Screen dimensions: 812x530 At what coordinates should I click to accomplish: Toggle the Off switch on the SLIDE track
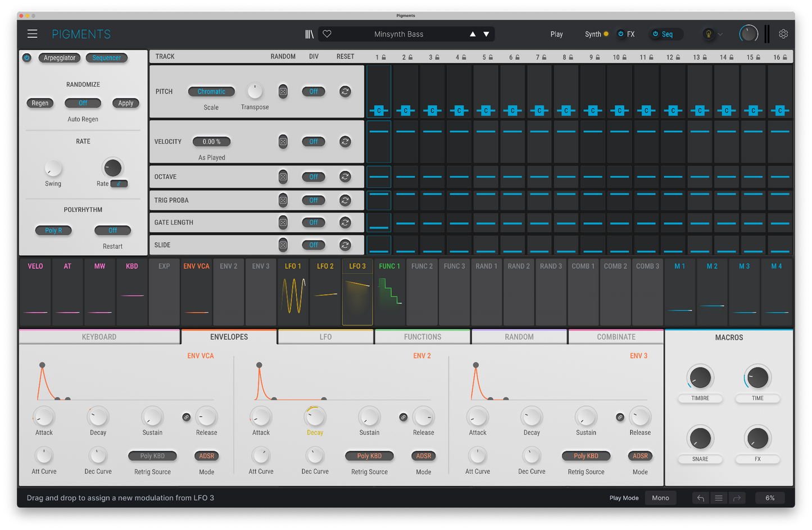coord(314,244)
